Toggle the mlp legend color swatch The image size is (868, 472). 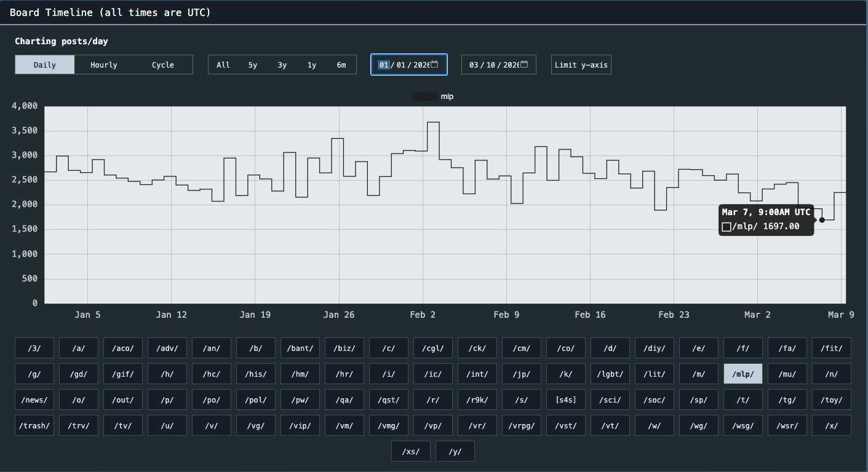click(425, 96)
